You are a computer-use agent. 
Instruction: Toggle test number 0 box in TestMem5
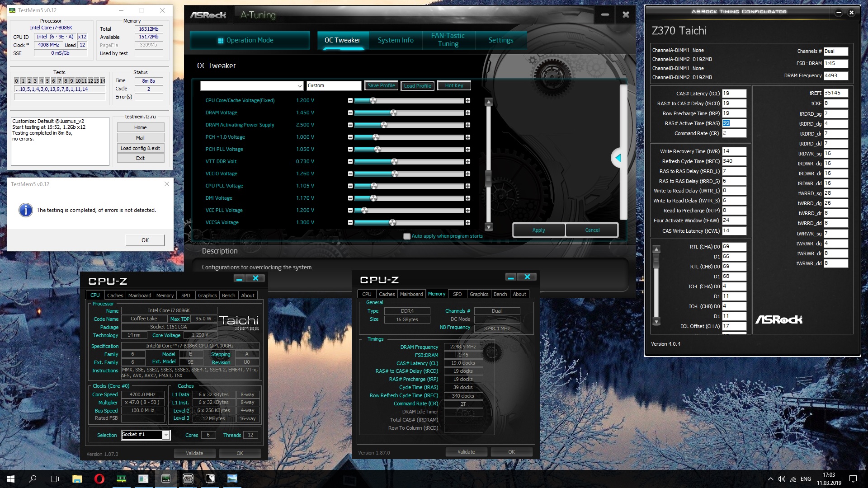coord(17,81)
